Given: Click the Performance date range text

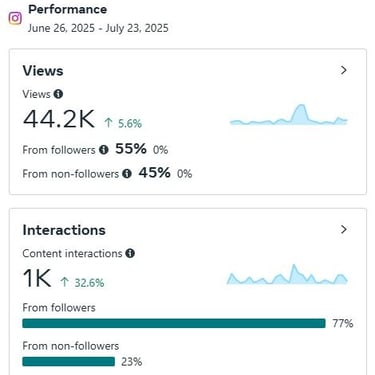Looking at the screenshot, I should point(98,28).
